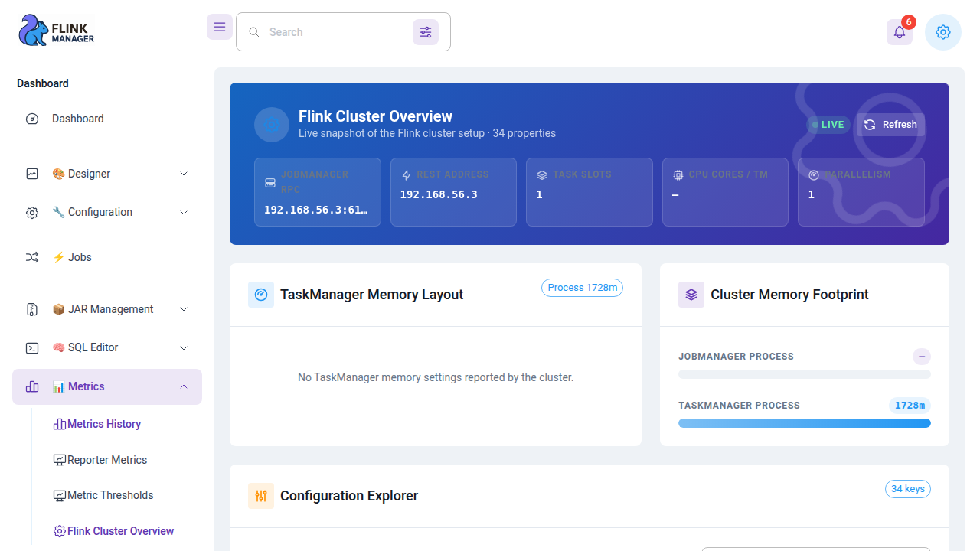Click the JobManager Process memory bar
Image resolution: width=980 pixels, height=551 pixels.
805,374
